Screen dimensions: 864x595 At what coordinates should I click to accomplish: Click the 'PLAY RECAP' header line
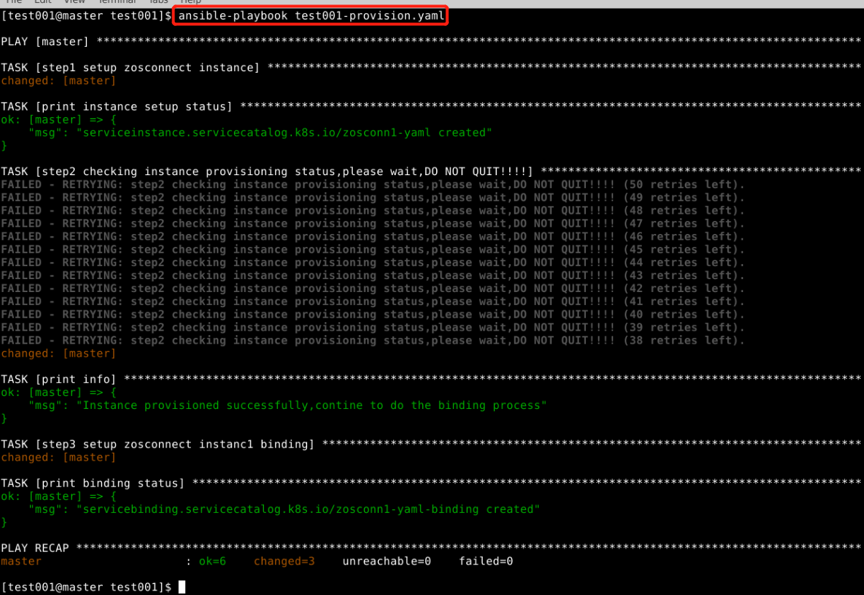point(431,548)
